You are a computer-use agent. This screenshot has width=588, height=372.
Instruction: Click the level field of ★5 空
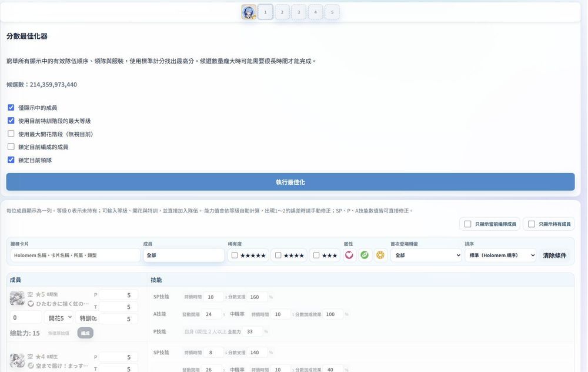[x=26, y=318]
